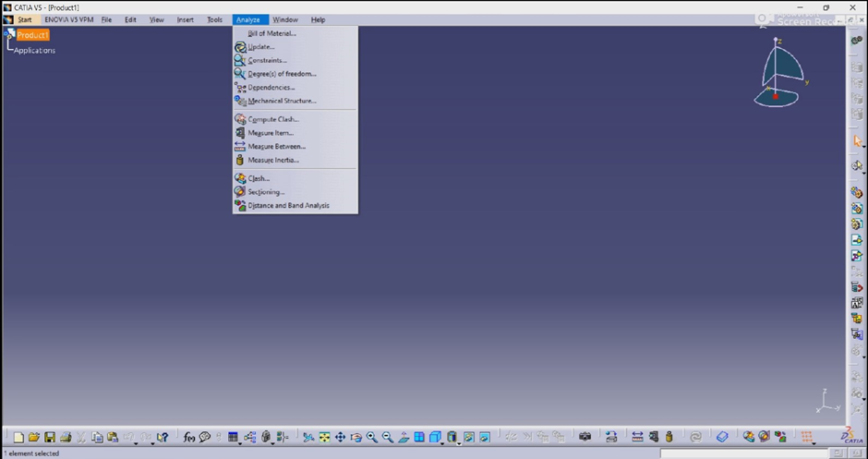The height and width of the screenshot is (459, 868).
Task: Choose Constraints... in the Analyze menu
Action: (x=295, y=60)
